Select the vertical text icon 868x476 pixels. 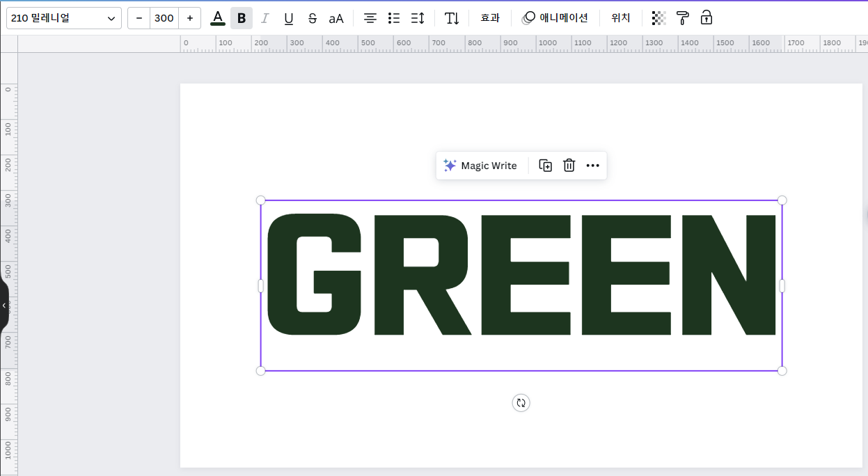[x=451, y=18]
